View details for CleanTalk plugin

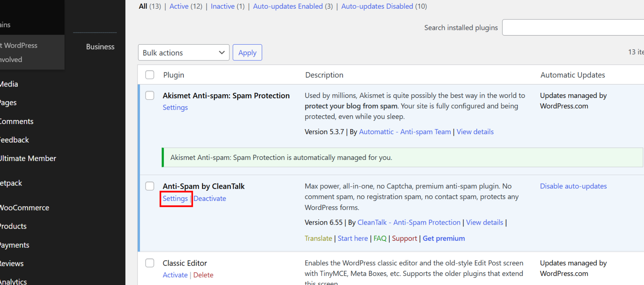[x=485, y=222]
